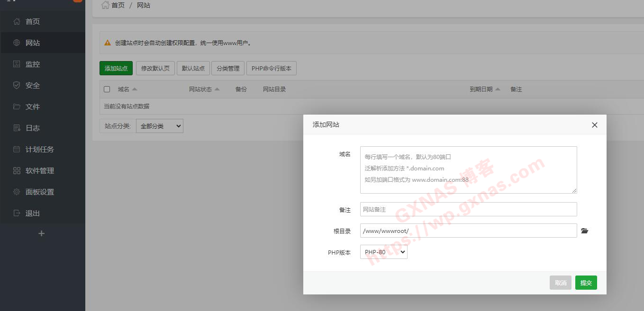The width and height of the screenshot is (644, 311).
Task: Click the 域名 textarea field
Action: 468,170
